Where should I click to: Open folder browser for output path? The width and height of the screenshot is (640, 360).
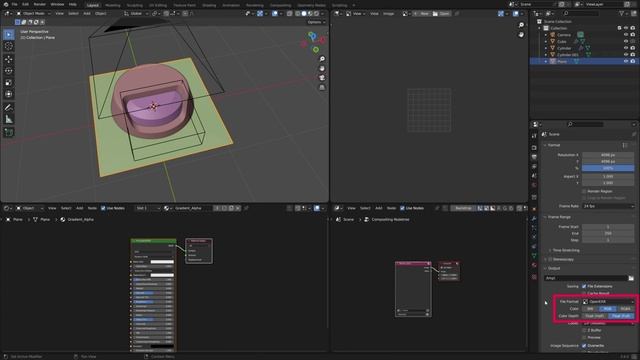click(x=631, y=278)
